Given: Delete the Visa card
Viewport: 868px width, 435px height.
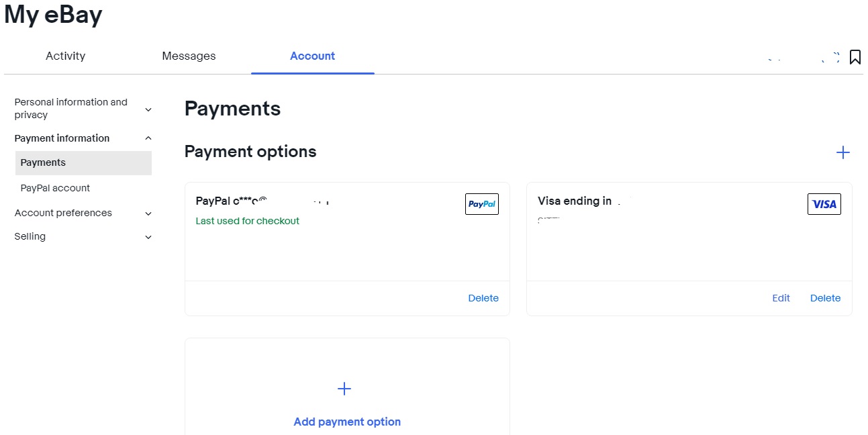Looking at the screenshot, I should (825, 298).
